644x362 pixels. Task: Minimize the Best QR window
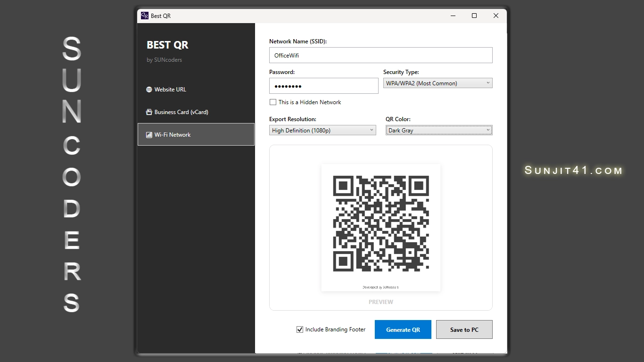tap(453, 16)
